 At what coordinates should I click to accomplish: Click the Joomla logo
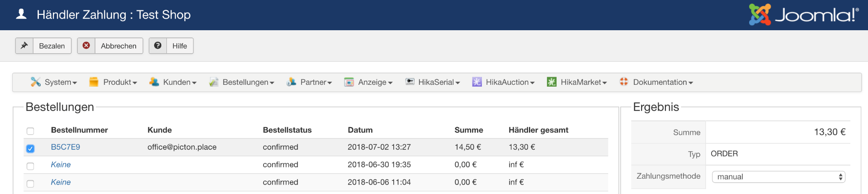click(804, 15)
